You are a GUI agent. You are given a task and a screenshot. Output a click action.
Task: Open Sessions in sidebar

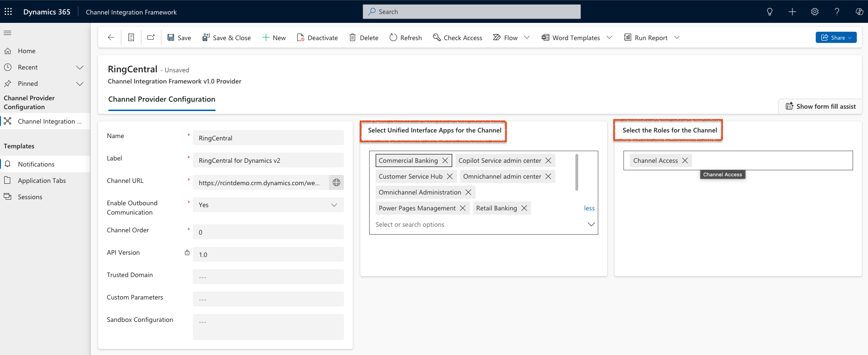pos(45,197)
